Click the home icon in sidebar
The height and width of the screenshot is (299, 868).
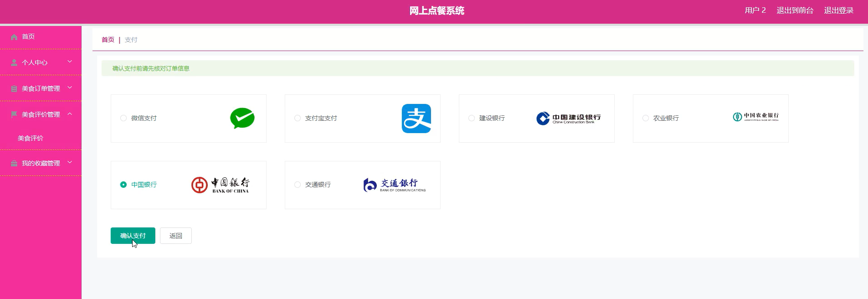pyautogui.click(x=14, y=37)
